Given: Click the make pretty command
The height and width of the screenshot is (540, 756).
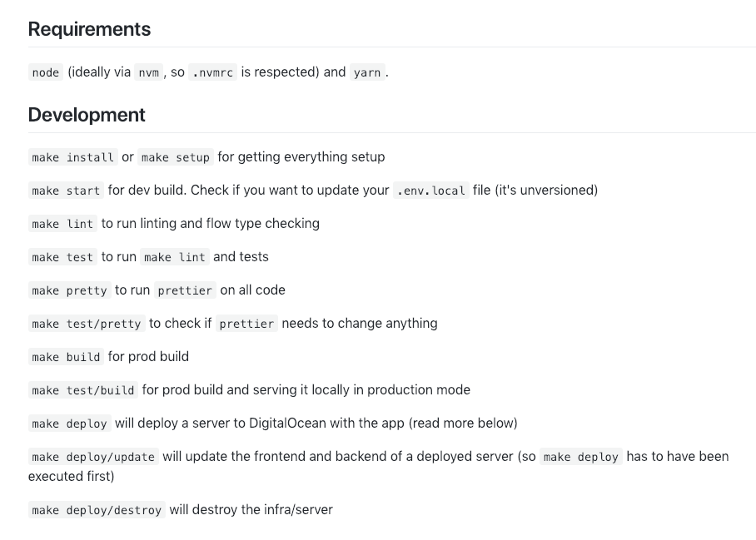Looking at the screenshot, I should click(69, 290).
